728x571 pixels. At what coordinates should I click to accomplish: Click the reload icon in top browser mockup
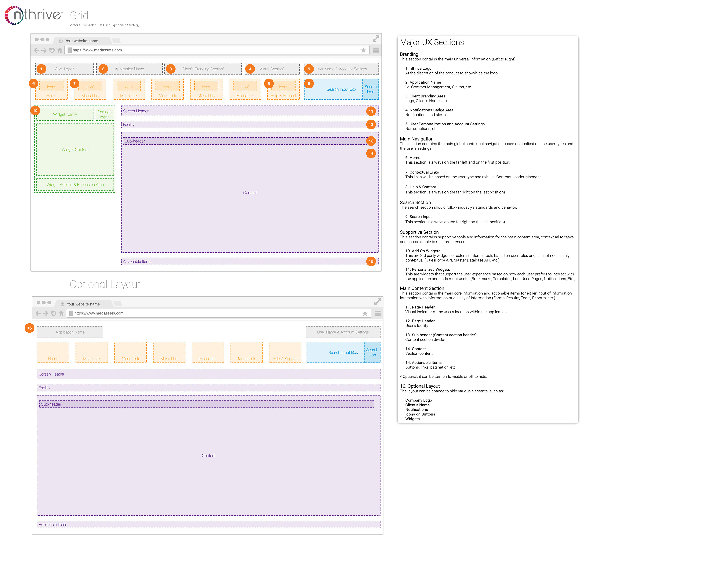click(52, 50)
